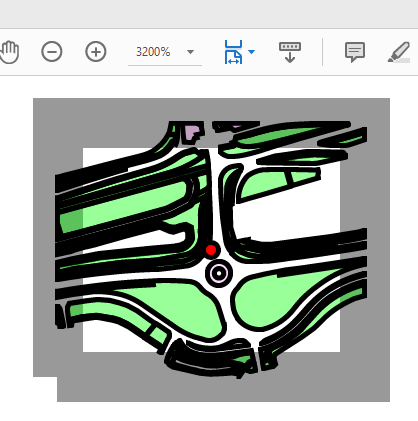This screenshot has height=421, width=418.
Task: Click the gray border above the drawing
Action: tap(211, 109)
